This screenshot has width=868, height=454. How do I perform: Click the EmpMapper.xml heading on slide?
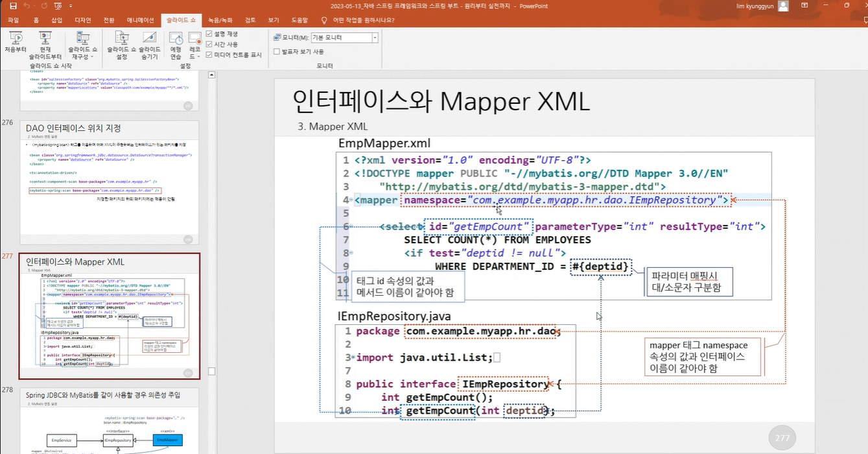coord(384,143)
